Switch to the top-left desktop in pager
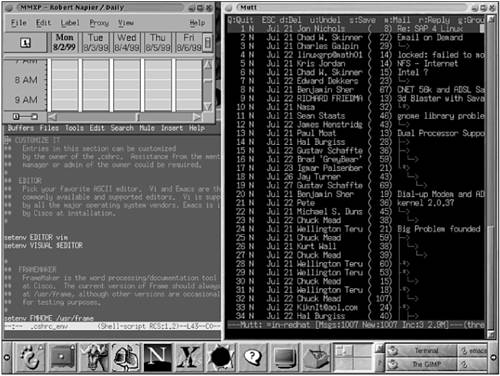This screenshot has width=500, height=376. [343, 351]
